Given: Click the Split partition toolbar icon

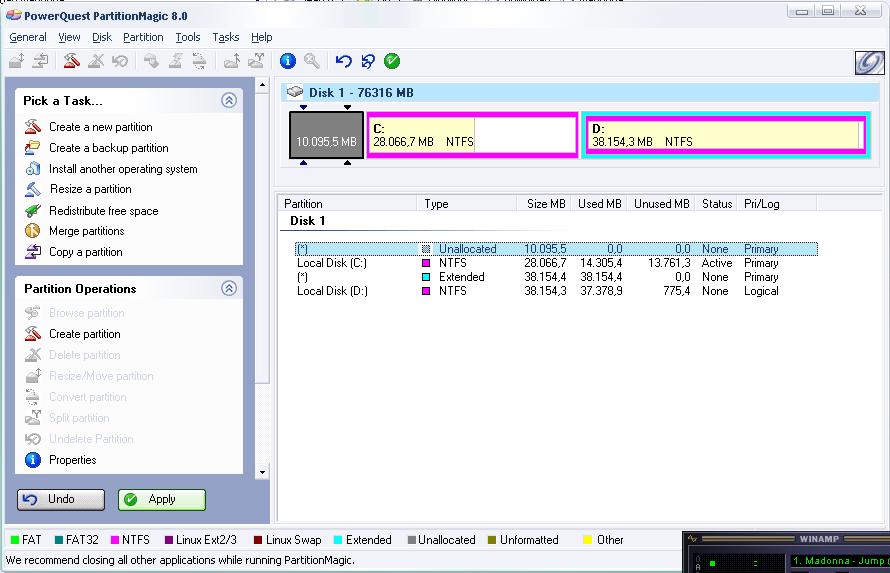Looking at the screenshot, I should click(x=256, y=61).
